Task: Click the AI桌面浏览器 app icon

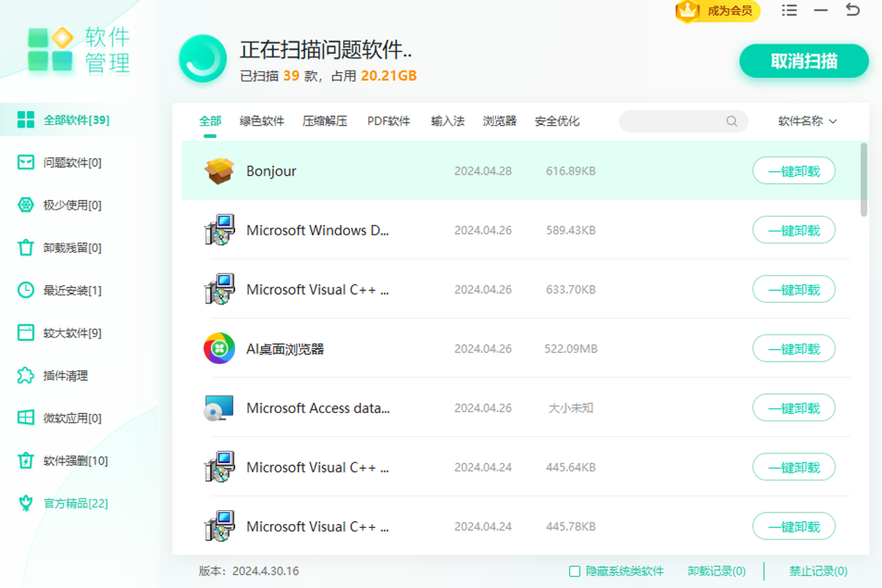Action: (x=219, y=348)
